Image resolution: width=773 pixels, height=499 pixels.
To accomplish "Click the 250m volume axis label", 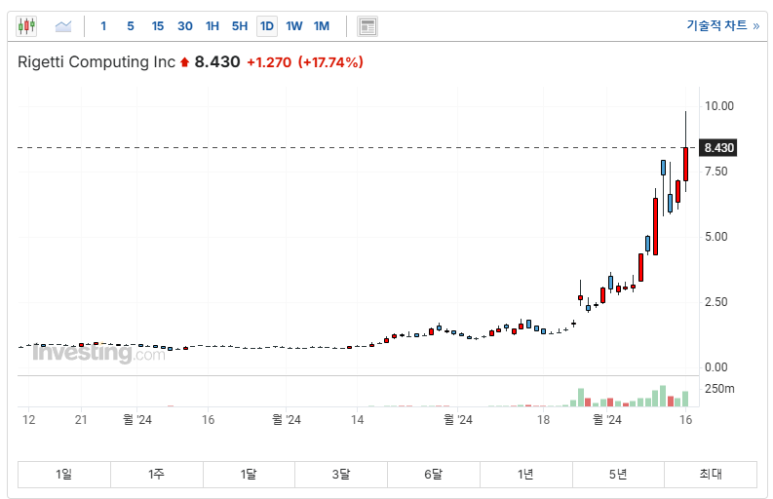I will coord(720,389).
